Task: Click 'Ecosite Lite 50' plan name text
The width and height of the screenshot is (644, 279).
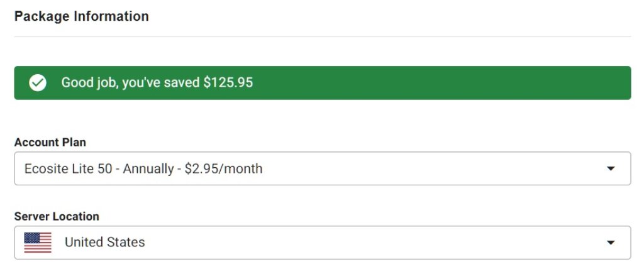Action: click(68, 168)
